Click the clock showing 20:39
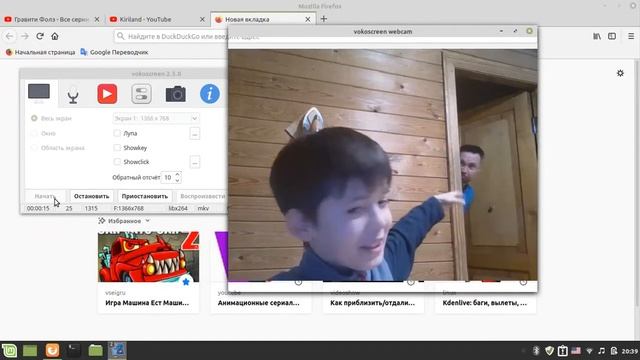 pos(630,351)
